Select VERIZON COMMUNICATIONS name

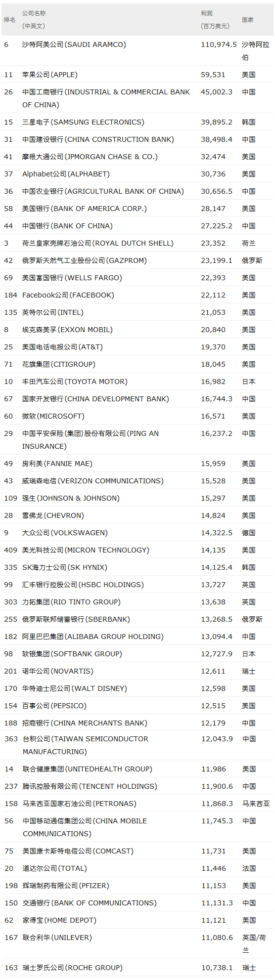coord(93,481)
